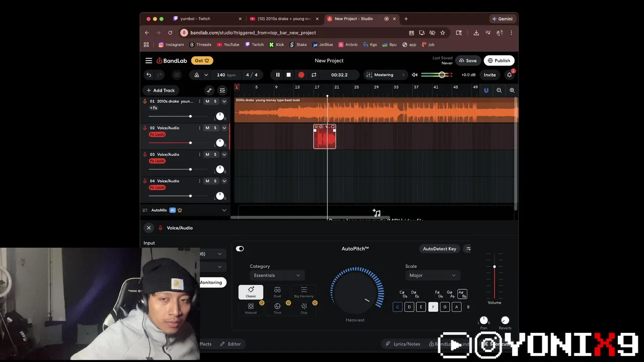
Task: Open the notifications bell
Action: pyautogui.click(x=509, y=75)
